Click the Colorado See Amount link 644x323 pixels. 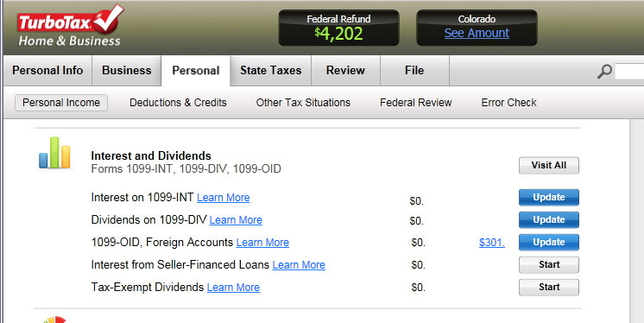[477, 33]
